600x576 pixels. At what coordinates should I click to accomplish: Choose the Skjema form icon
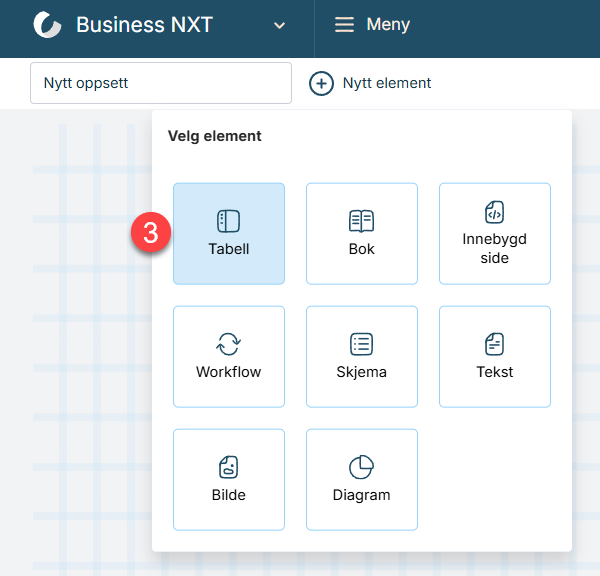361,344
